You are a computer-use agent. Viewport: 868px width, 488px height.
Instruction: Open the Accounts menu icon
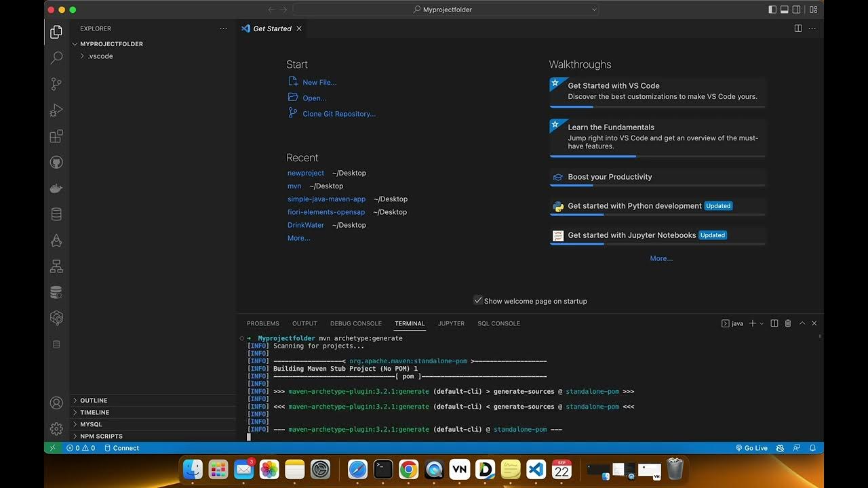pos(56,403)
